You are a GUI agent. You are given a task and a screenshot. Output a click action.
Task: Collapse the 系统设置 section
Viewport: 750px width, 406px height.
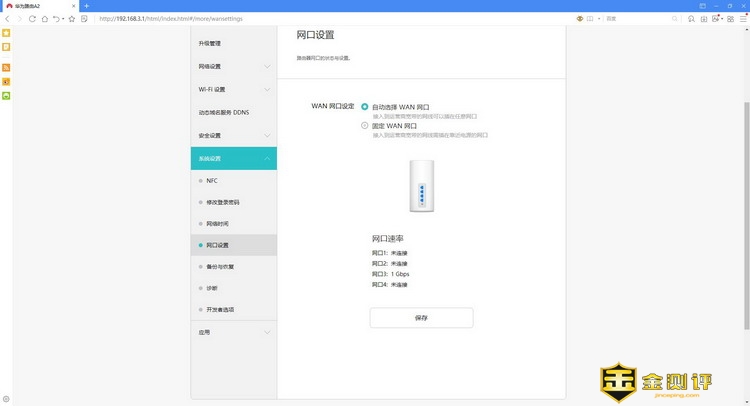click(233, 158)
